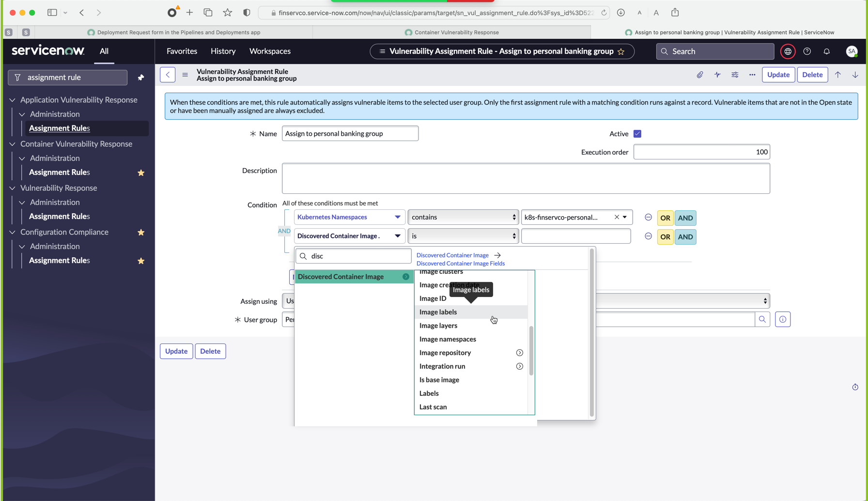Select Last scan field option
Screen dimensions: 868x501
pyautogui.click(x=471, y=407)
